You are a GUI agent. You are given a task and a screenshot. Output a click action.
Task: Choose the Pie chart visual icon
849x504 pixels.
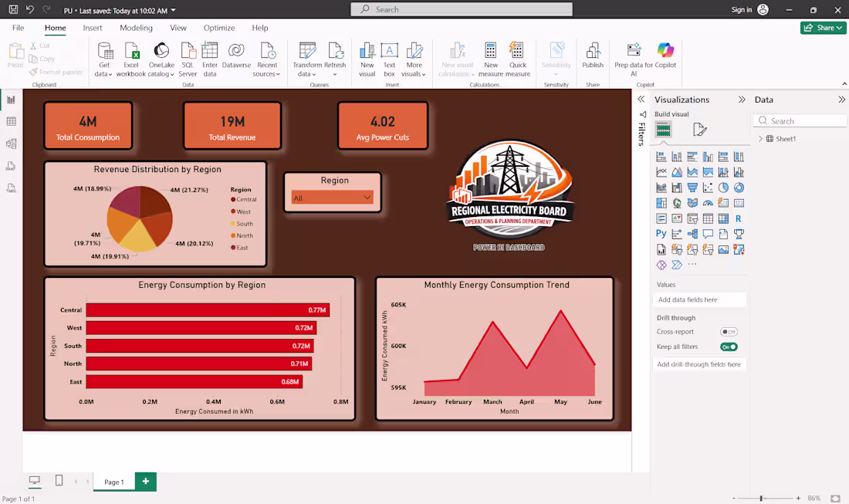pyautogui.click(x=723, y=188)
